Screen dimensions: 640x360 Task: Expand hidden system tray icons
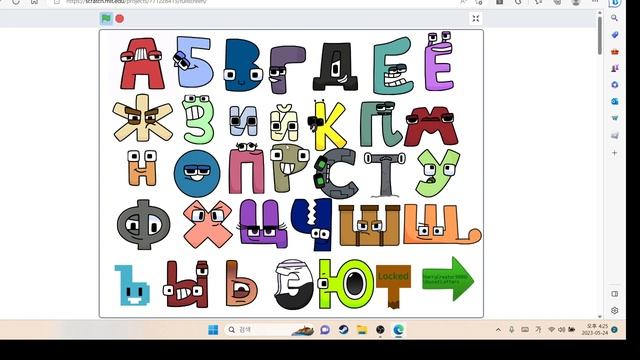498,330
